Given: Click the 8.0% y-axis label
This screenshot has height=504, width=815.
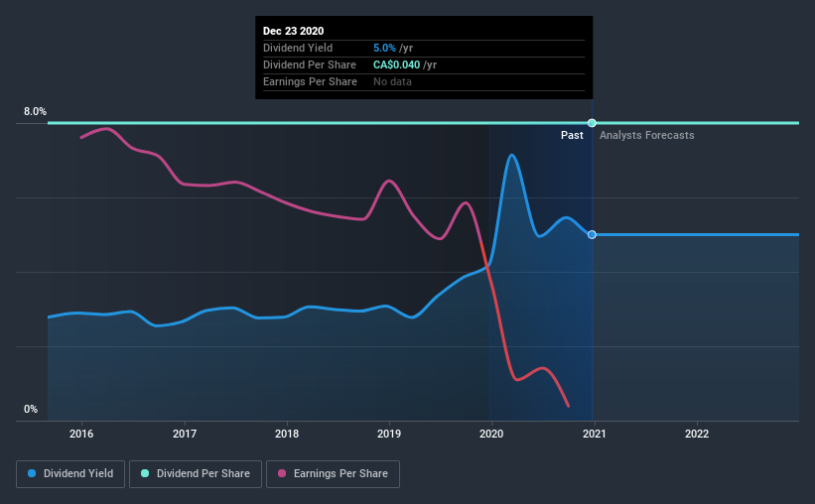Looking at the screenshot, I should coord(35,112).
